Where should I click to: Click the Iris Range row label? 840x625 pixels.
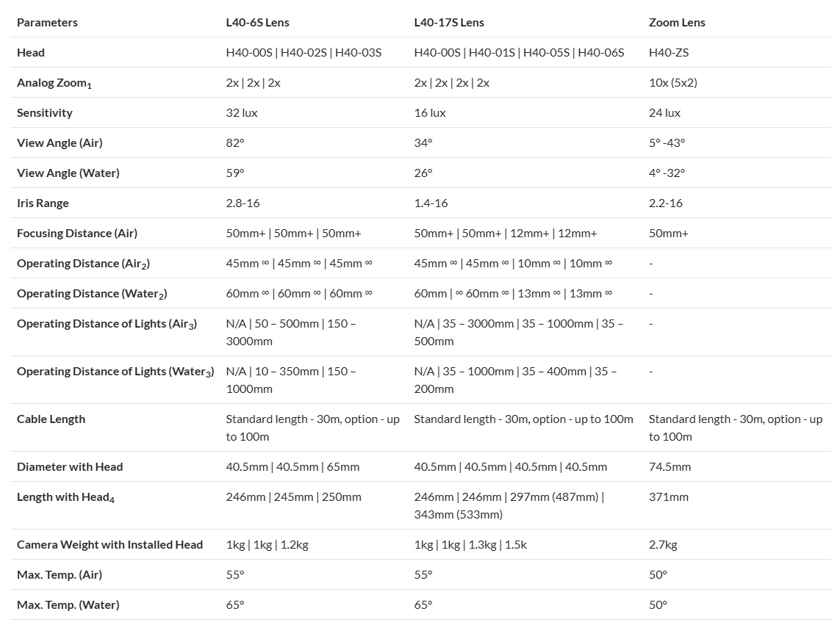(43, 203)
